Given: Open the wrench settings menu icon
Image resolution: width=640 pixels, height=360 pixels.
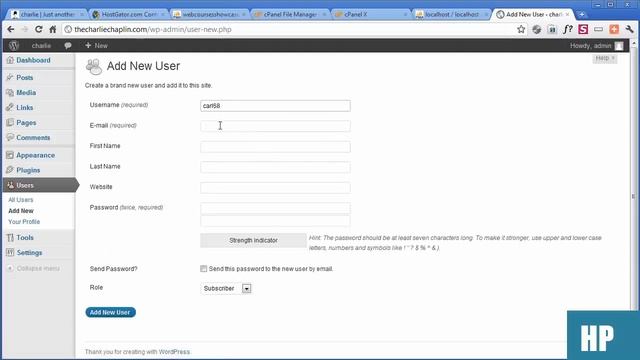Looking at the screenshot, I should click(629, 29).
